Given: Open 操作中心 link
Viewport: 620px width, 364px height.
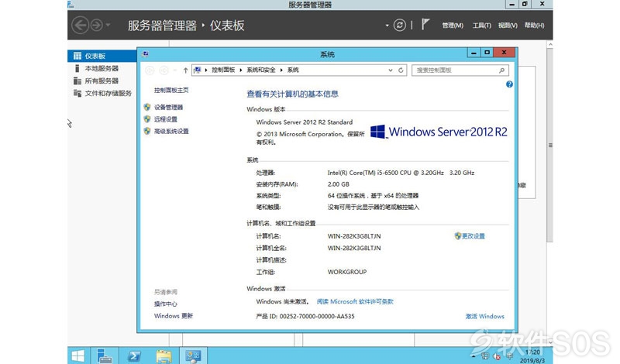Looking at the screenshot, I should (166, 304).
